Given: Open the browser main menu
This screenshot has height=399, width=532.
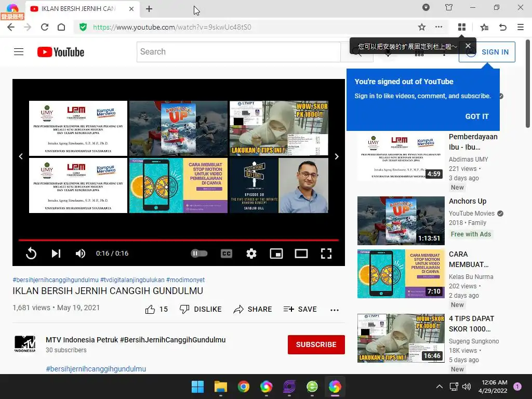Looking at the screenshot, I should click(x=521, y=27).
